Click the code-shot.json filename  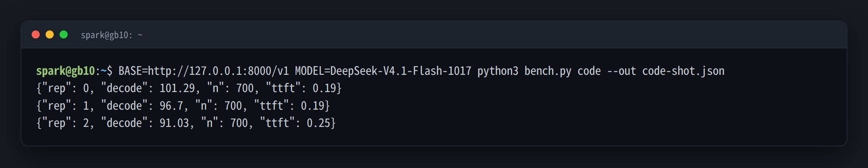(683, 71)
